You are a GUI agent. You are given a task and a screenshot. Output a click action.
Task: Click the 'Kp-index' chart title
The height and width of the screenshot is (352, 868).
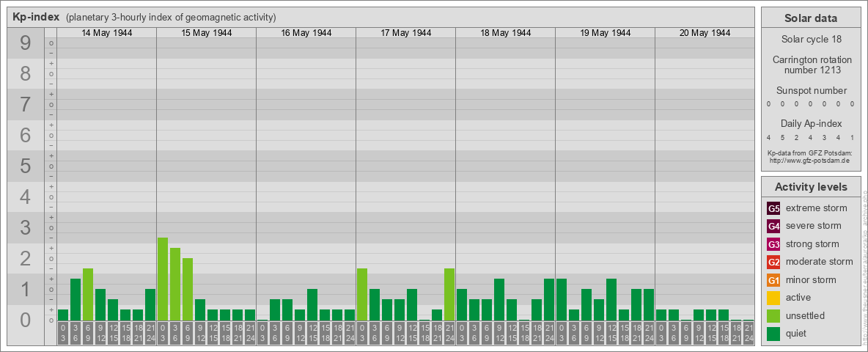tap(36, 17)
